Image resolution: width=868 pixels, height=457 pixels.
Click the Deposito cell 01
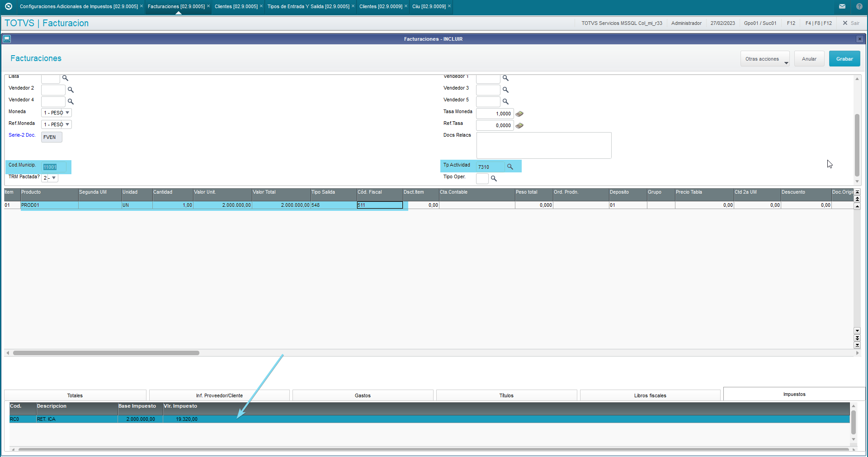[628, 205]
